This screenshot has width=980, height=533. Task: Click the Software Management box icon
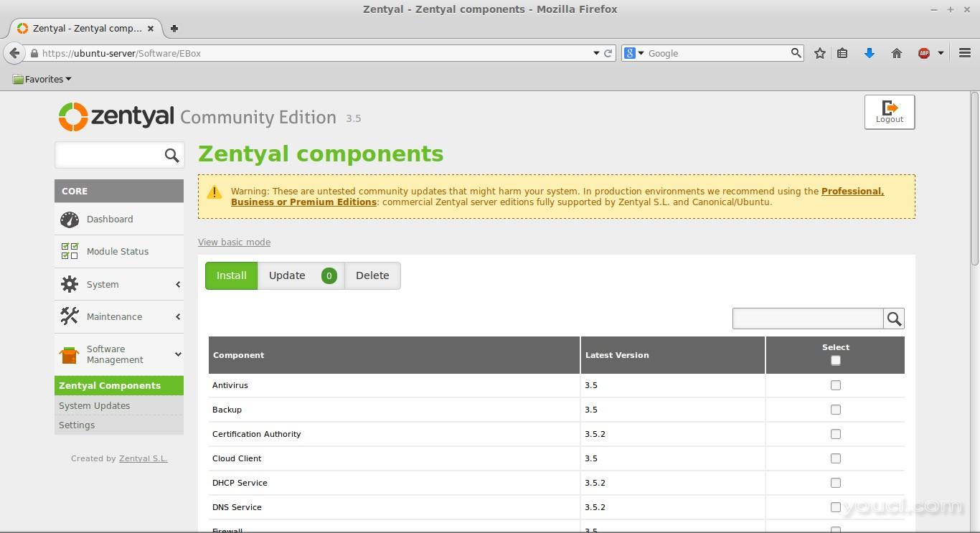pyautogui.click(x=70, y=355)
